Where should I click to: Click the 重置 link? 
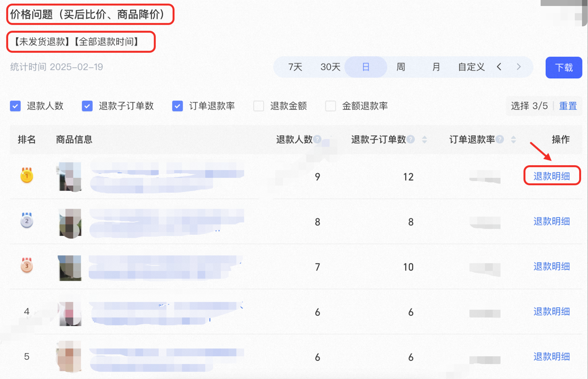click(568, 106)
